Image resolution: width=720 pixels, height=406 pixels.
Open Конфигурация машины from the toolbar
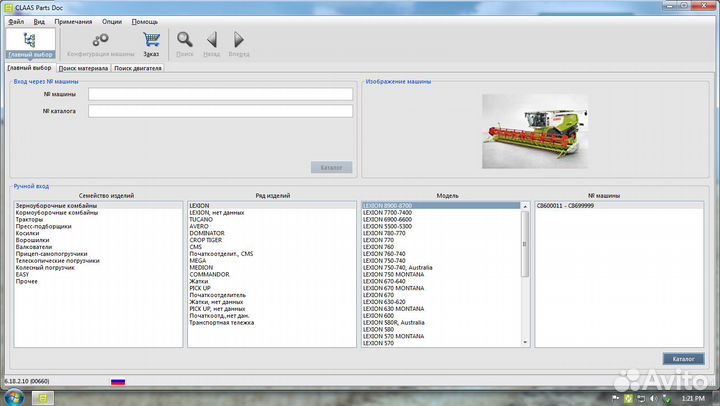point(100,43)
